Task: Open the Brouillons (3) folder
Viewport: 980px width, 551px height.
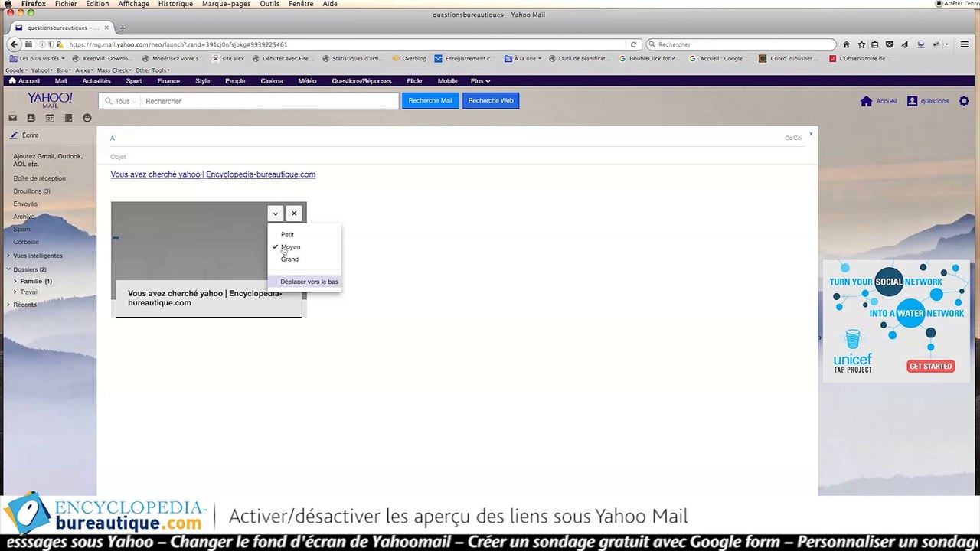Action: point(31,191)
